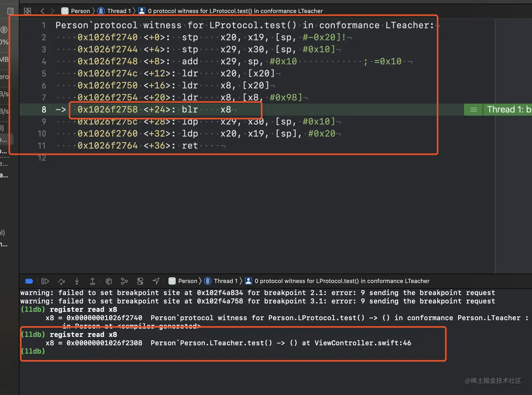Click Thread 1 breakpoint annotation icon
This screenshot has width=532, height=395.
pyautogui.click(x=474, y=110)
